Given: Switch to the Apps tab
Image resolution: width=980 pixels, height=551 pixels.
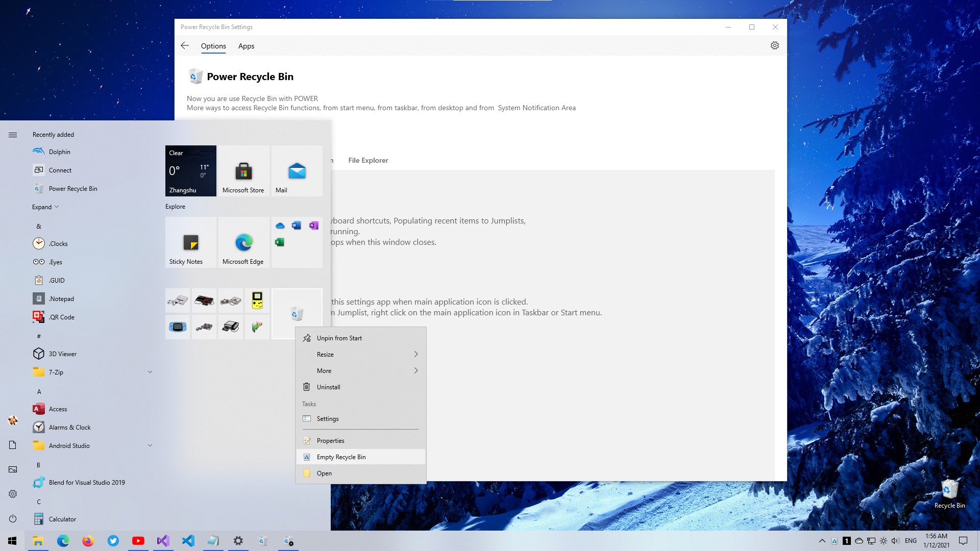Looking at the screenshot, I should (246, 46).
